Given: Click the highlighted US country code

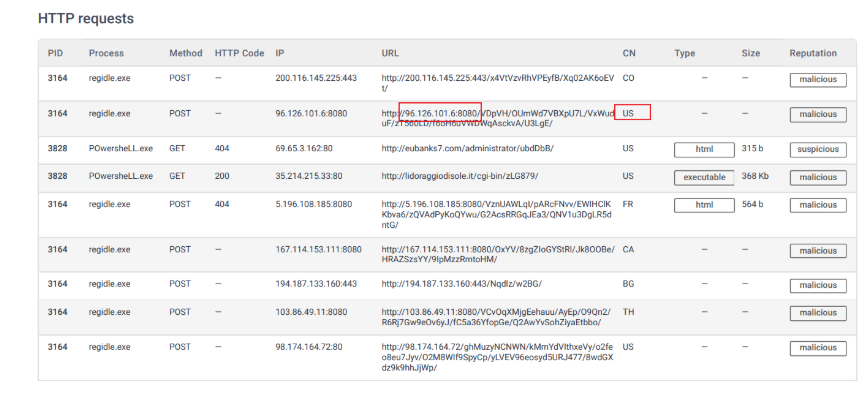Looking at the screenshot, I should click(x=630, y=114).
